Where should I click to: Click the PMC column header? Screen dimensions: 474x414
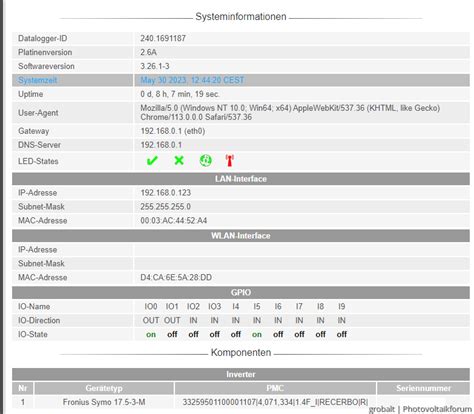point(275,388)
